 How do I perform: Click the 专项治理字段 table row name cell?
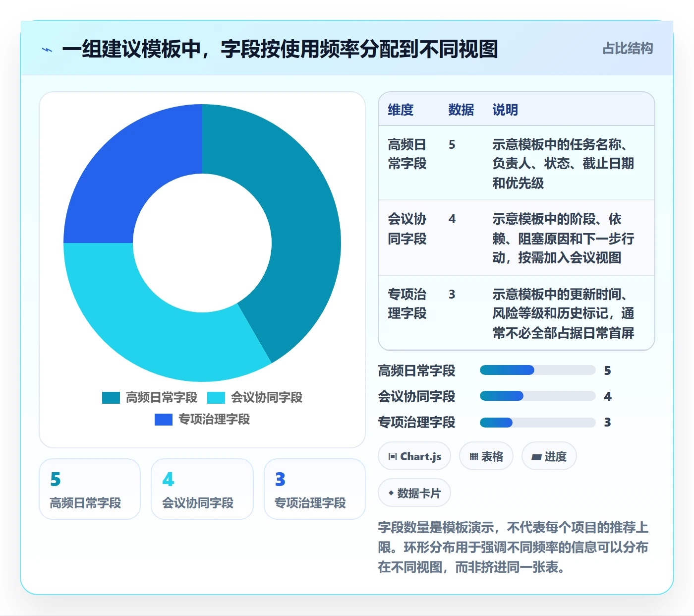pos(407,304)
